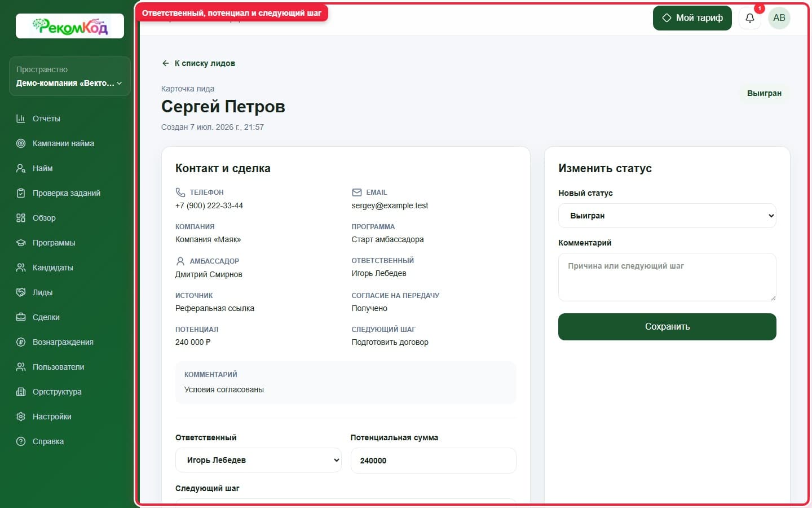Click the creation date Создан 7 июл. 2026 г., 21:57
Screen dimensions: 812x508
213,127
